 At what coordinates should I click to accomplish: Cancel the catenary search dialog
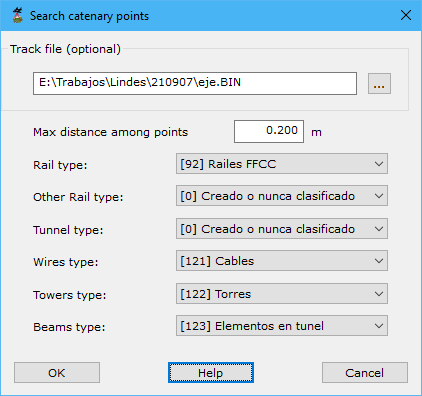click(x=365, y=373)
